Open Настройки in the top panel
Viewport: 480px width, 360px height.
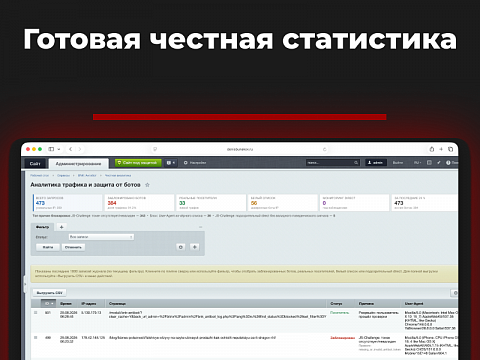[195, 163]
